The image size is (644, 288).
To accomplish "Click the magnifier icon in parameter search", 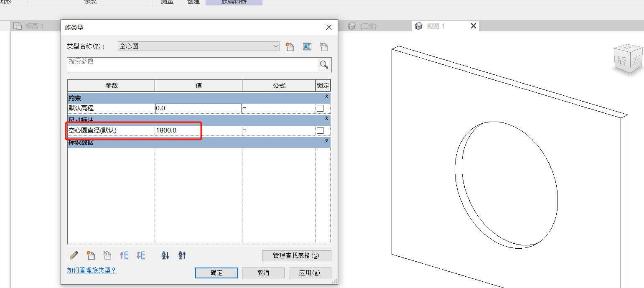I will tap(324, 64).
